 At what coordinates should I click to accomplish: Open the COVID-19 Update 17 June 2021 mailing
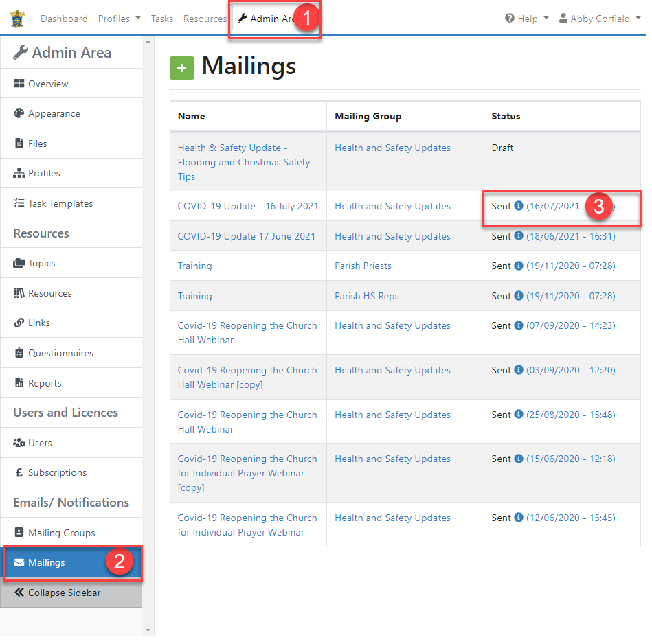tap(246, 236)
